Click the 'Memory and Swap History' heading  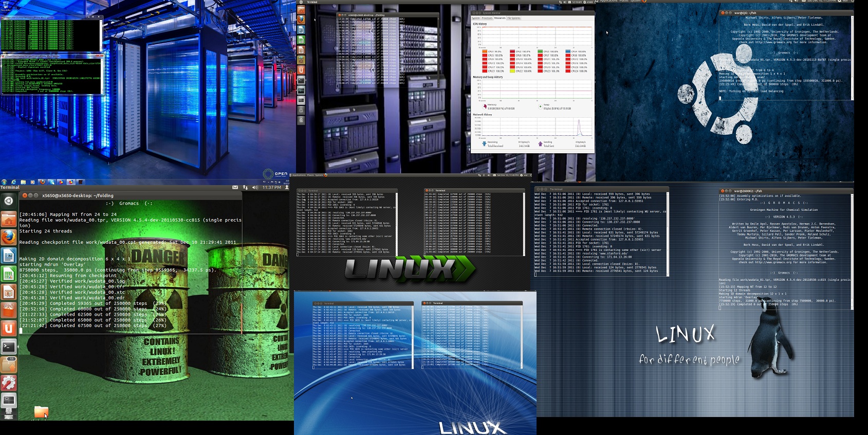(488, 77)
